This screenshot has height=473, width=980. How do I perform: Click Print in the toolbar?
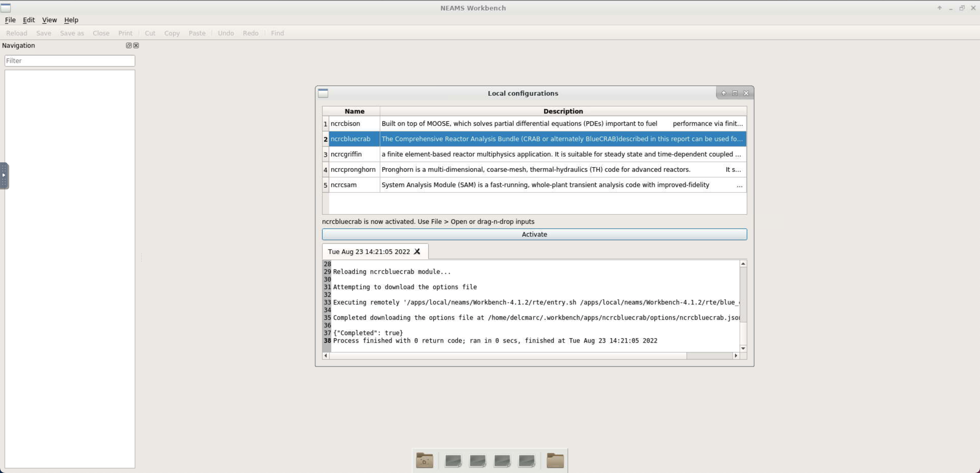(125, 33)
